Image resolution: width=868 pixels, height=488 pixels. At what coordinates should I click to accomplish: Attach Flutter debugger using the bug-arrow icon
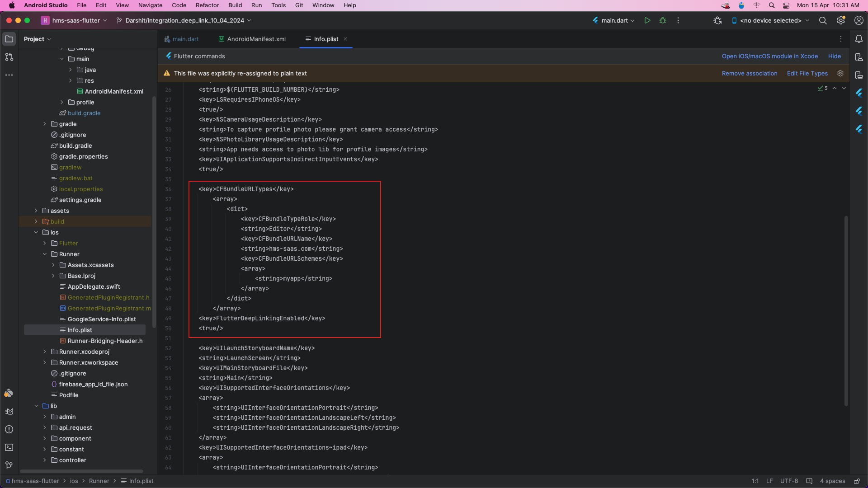(717, 20)
